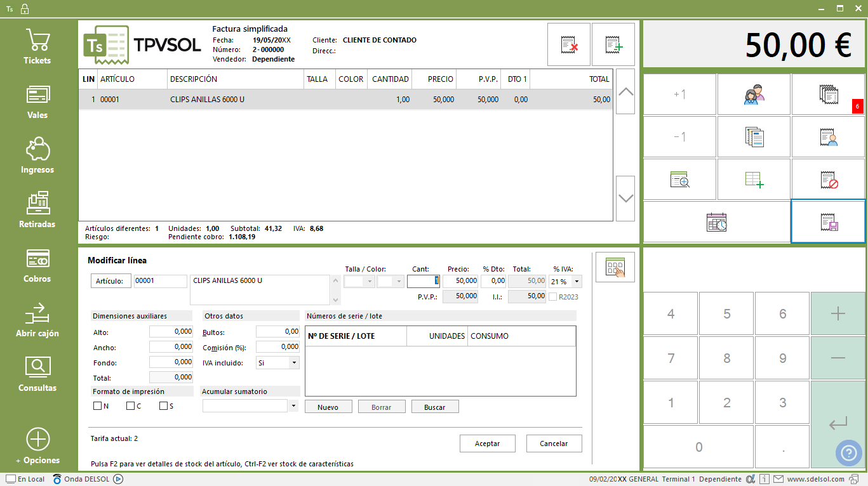Toggle the R2023 checkbox
Screen dimensions: 868x486
tap(553, 296)
